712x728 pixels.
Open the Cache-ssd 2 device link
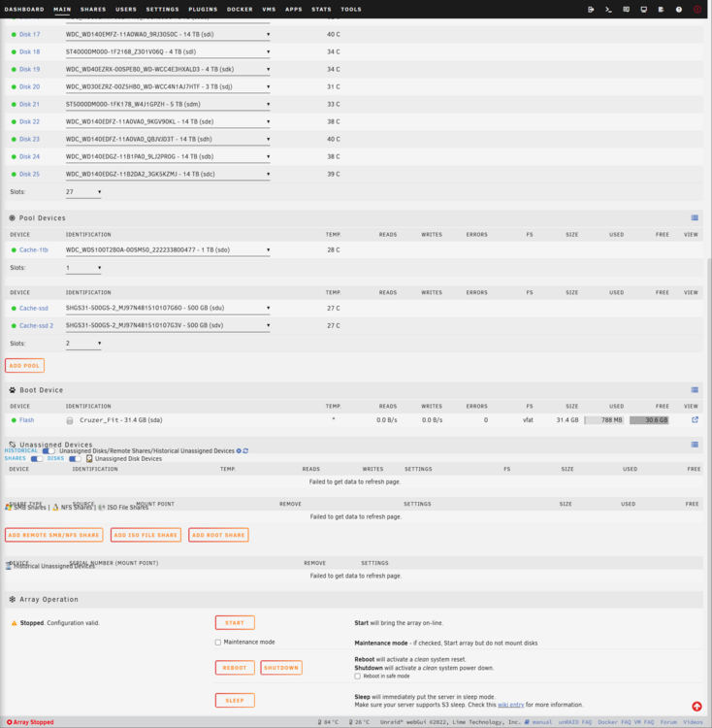pos(36,326)
